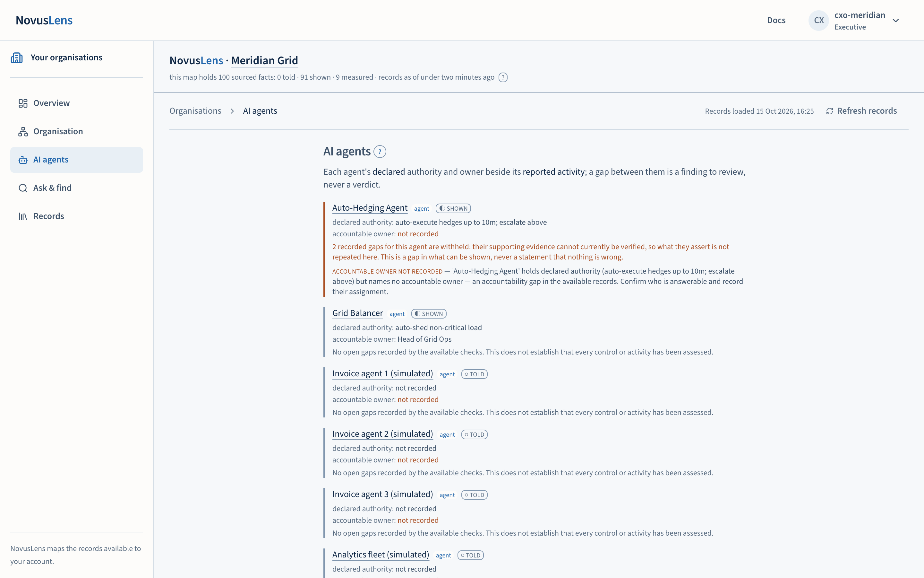Open the help icon beside map facts summary
The width and height of the screenshot is (924, 578).
click(503, 77)
